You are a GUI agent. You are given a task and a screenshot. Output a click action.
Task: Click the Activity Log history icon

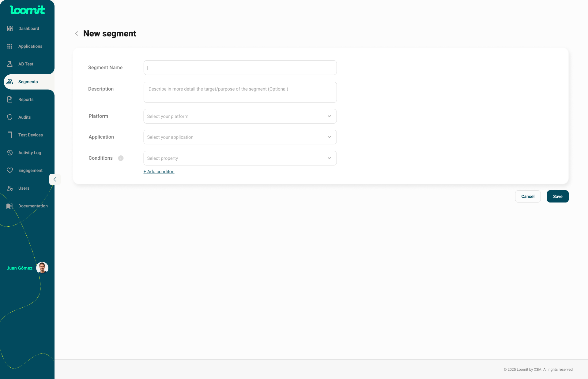click(10, 153)
